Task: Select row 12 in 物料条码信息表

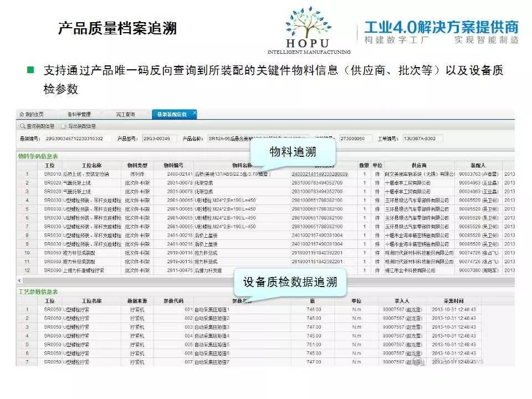Action: click(x=27, y=270)
